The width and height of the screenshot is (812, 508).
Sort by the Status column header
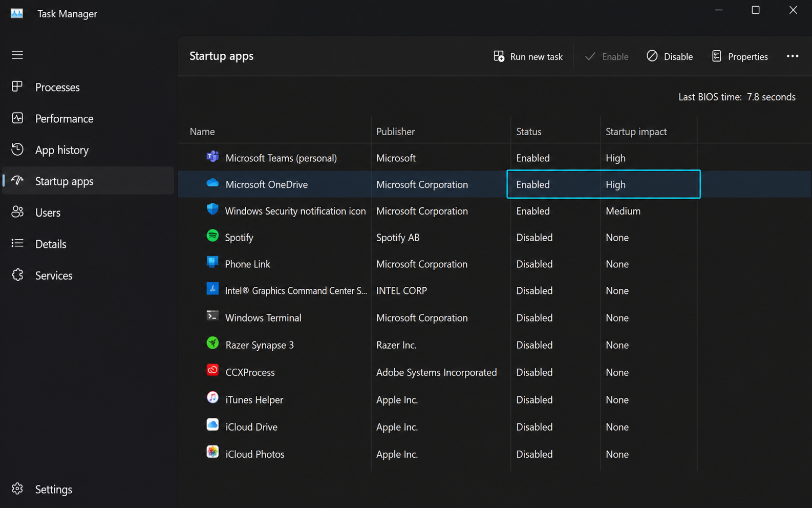[x=528, y=132]
